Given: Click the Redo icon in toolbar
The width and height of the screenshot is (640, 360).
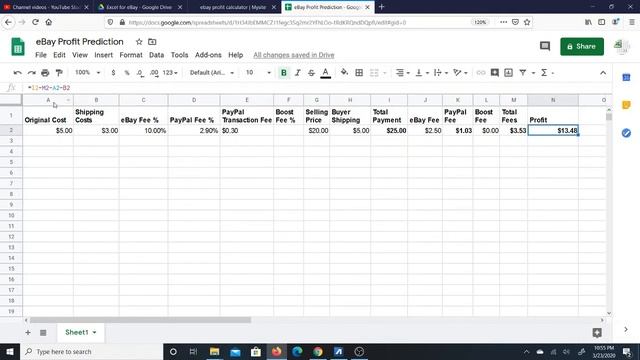Looking at the screenshot, I should [x=31, y=73].
